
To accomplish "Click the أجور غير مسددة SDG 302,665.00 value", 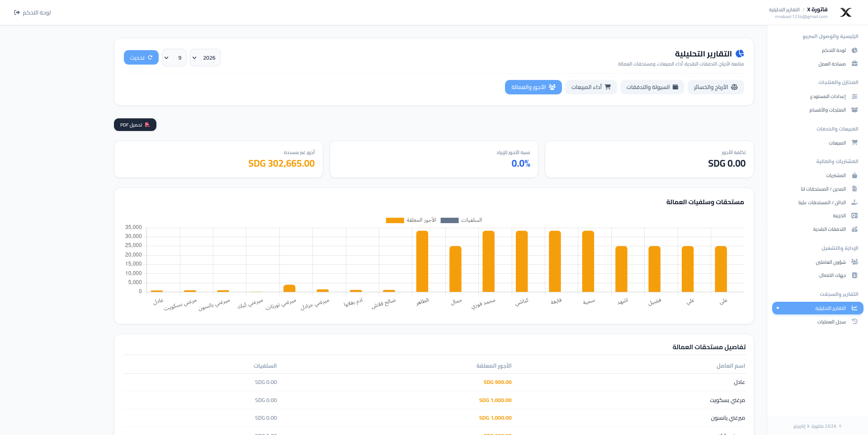I will 281,164.
